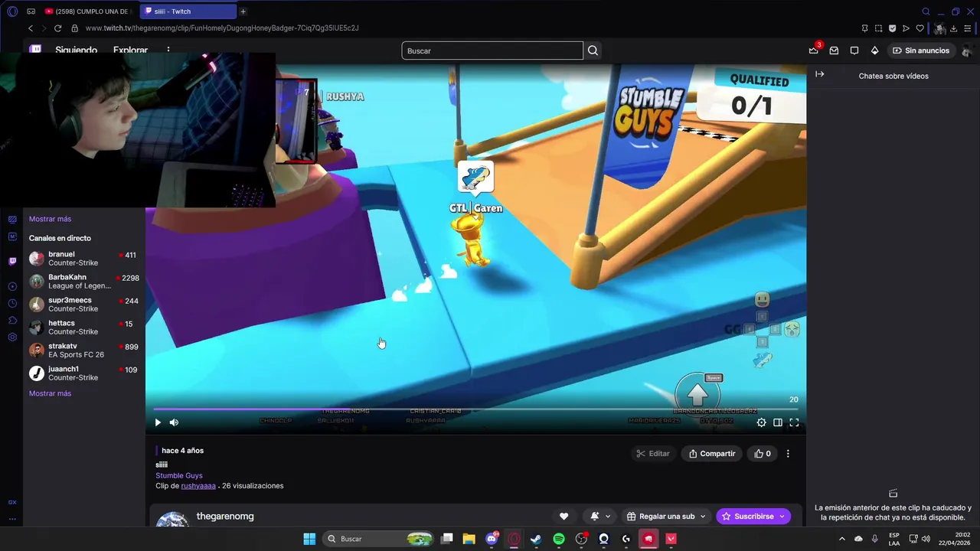Click the site padlock security icon
980x551 pixels.
coord(74,28)
